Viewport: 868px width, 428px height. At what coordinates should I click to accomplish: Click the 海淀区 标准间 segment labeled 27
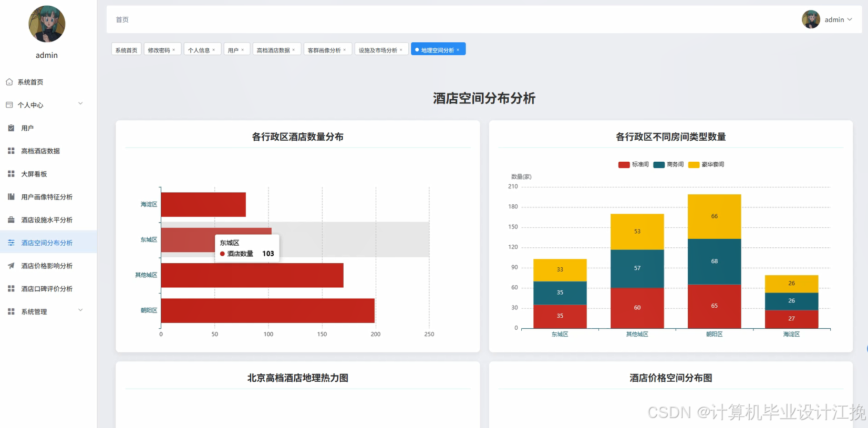(792, 319)
